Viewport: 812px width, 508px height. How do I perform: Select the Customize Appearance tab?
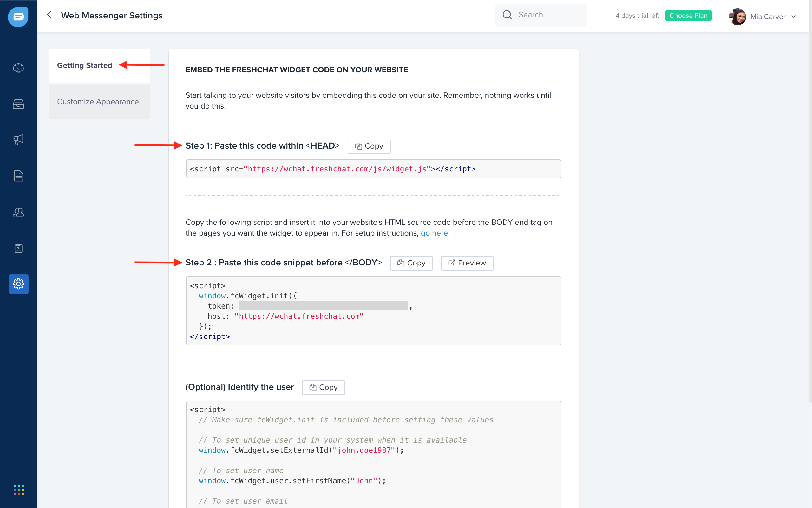point(100,102)
